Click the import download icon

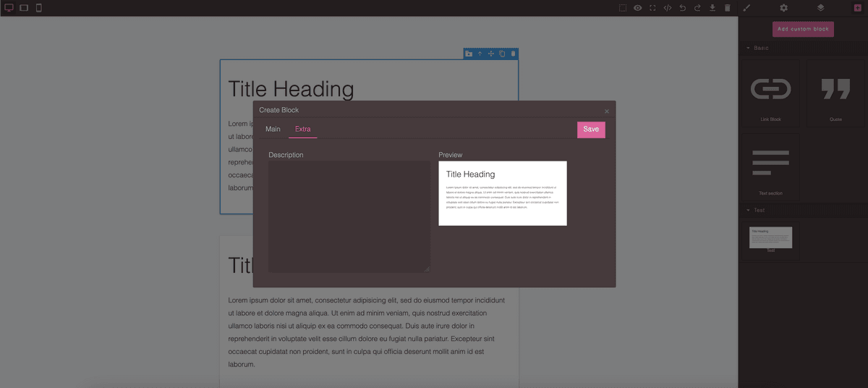[712, 8]
